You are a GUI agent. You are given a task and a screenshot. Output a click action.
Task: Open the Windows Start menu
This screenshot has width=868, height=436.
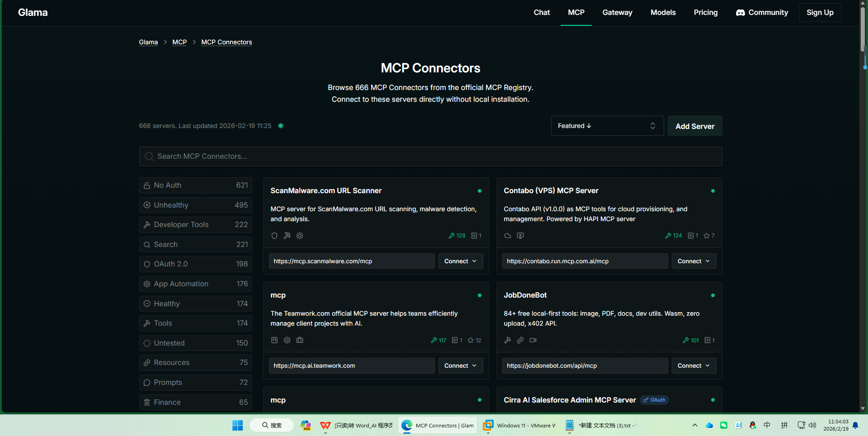pos(238,425)
